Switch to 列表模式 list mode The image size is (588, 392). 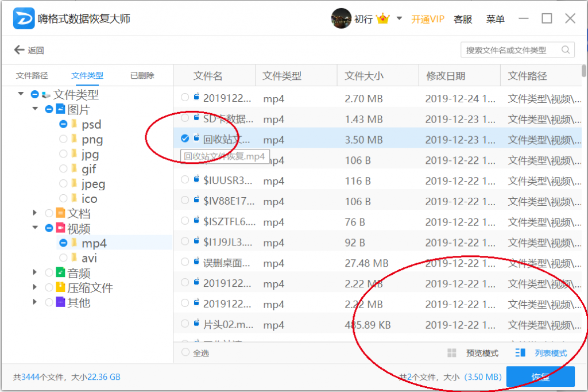click(x=551, y=353)
